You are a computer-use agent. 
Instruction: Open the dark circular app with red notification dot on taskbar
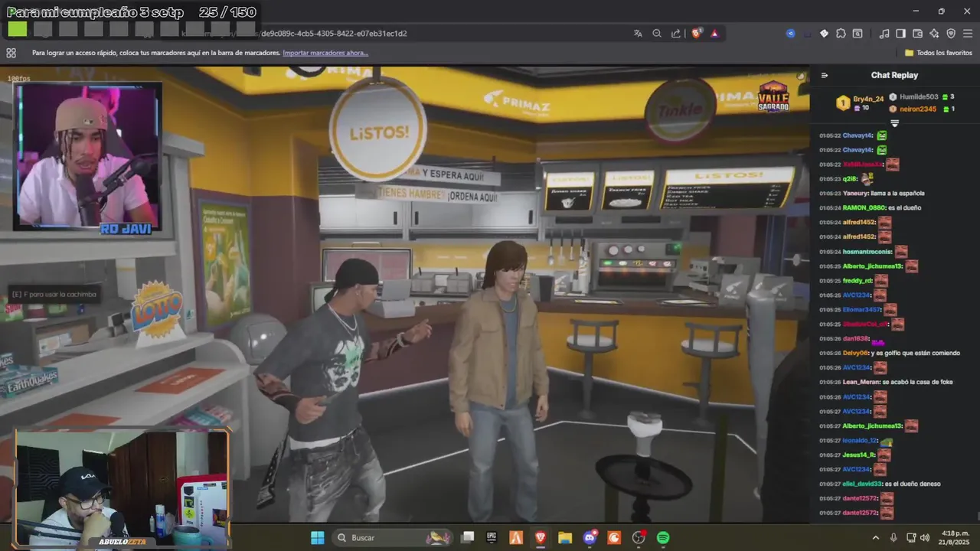pos(639,538)
